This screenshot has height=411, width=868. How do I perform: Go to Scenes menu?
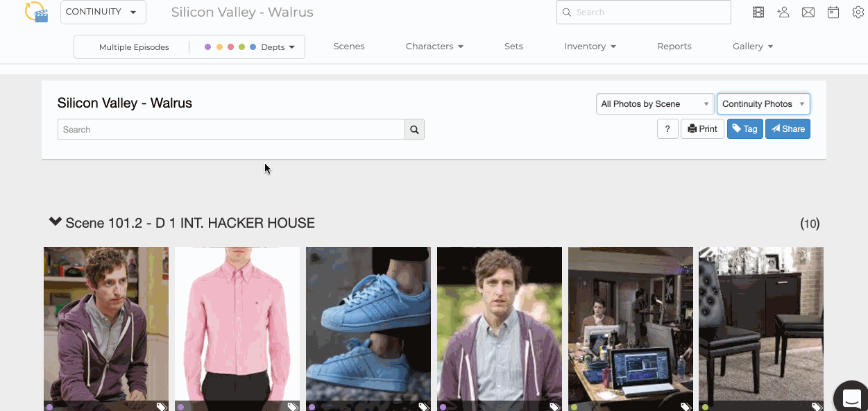[x=349, y=46]
